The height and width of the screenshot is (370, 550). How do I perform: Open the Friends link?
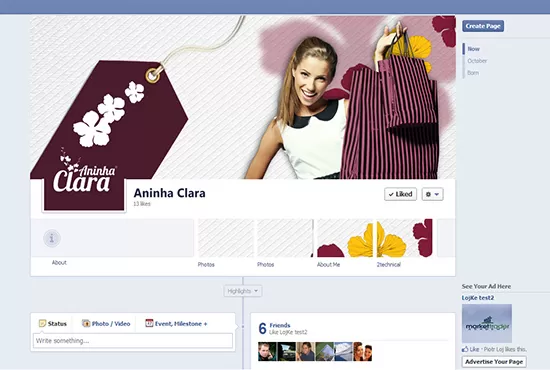280,325
